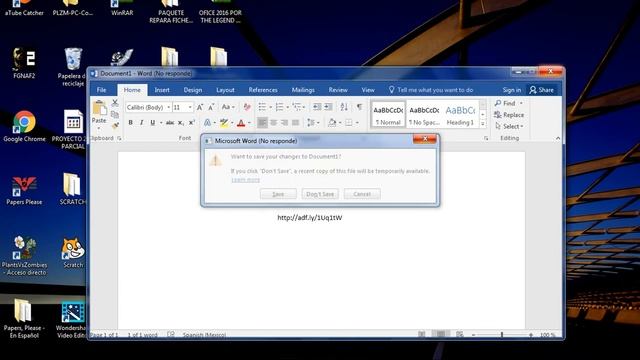Expand the Styles gallery more arrow
The image size is (640, 360).
pos(483,124)
